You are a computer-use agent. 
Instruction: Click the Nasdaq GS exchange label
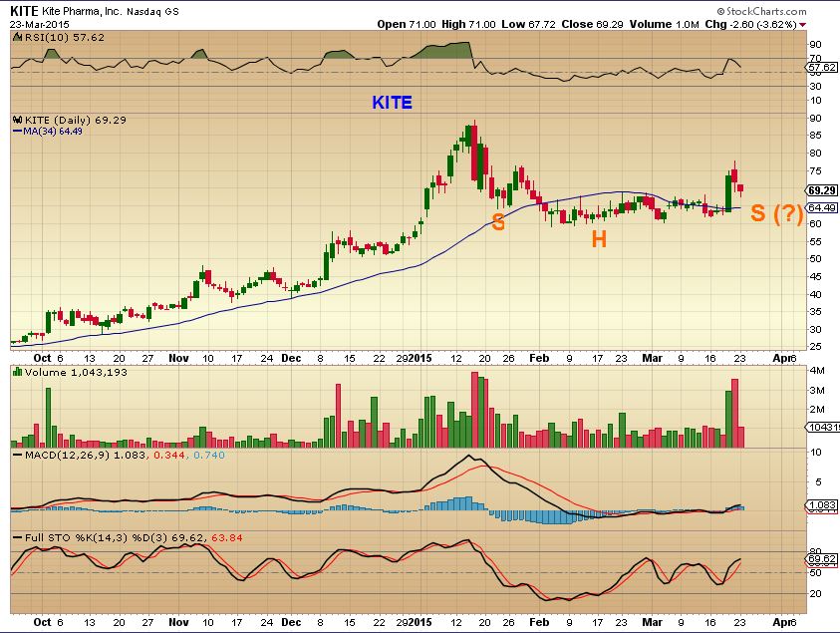(x=152, y=11)
